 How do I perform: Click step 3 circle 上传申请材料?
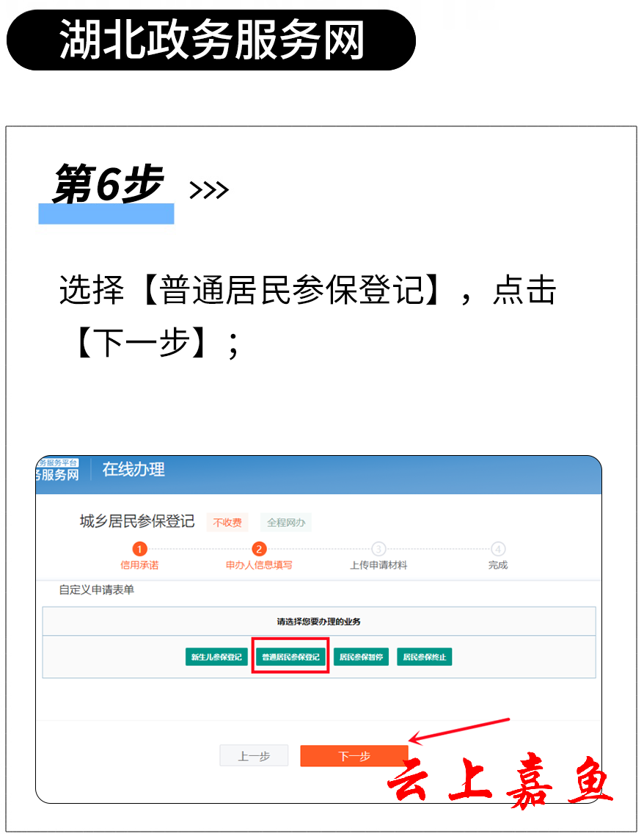point(378,549)
